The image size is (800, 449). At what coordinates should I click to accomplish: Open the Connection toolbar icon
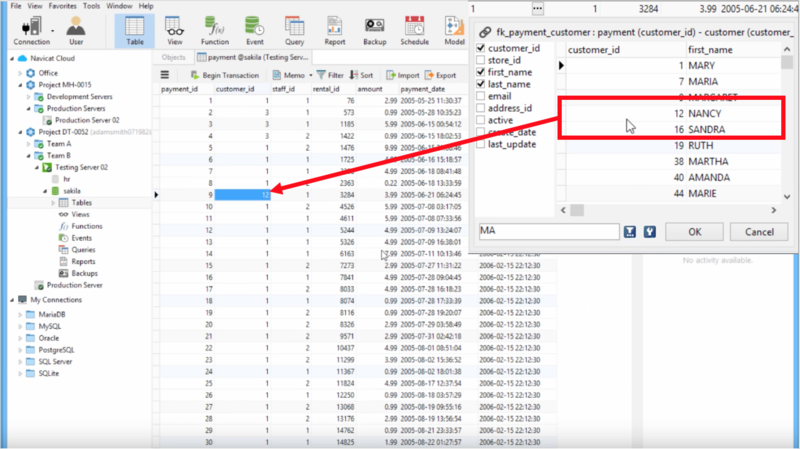(31, 31)
